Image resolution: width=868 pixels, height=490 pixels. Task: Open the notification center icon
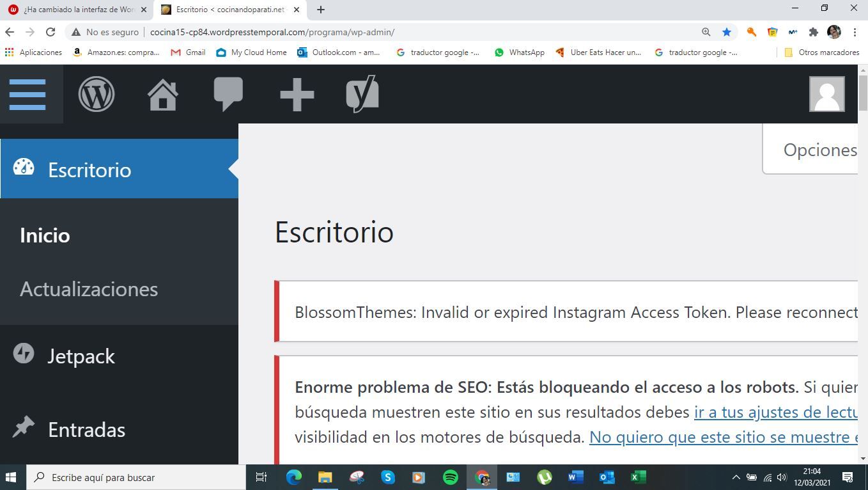click(848, 477)
